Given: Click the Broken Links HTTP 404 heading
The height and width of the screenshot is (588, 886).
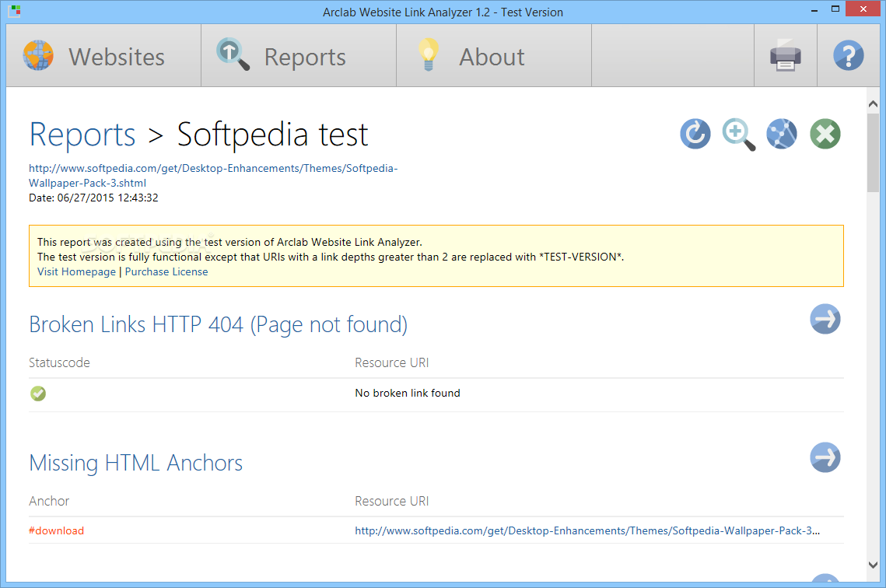Looking at the screenshot, I should tap(218, 325).
